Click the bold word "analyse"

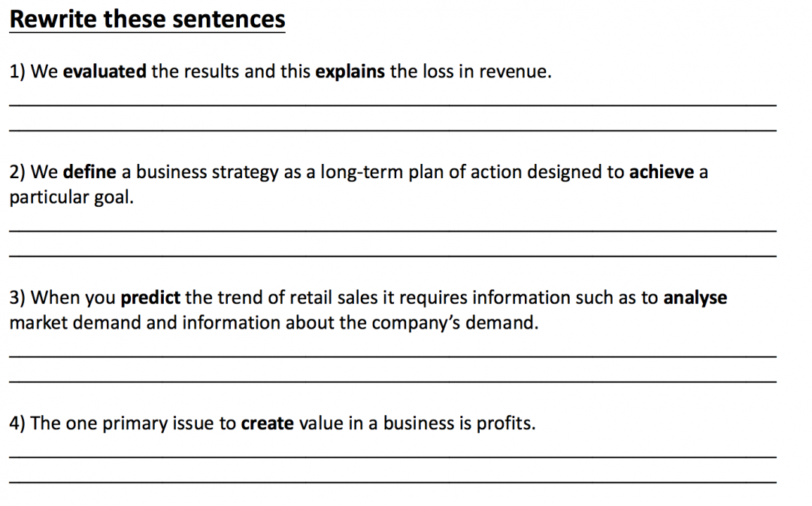coord(695,298)
